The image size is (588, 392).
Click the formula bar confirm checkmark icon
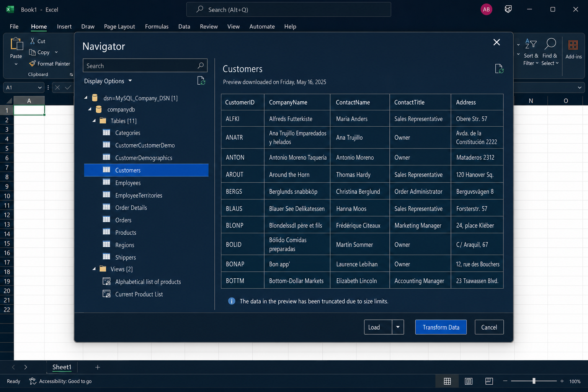click(x=68, y=87)
